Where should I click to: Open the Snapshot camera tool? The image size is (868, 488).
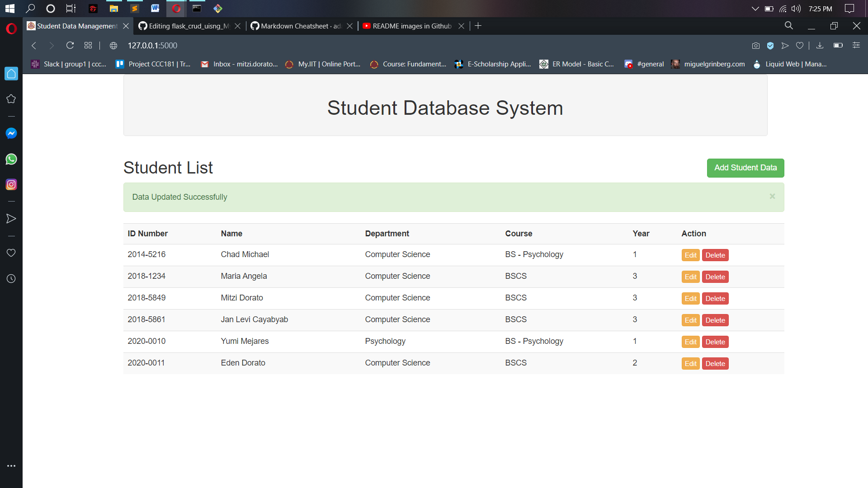coord(755,45)
